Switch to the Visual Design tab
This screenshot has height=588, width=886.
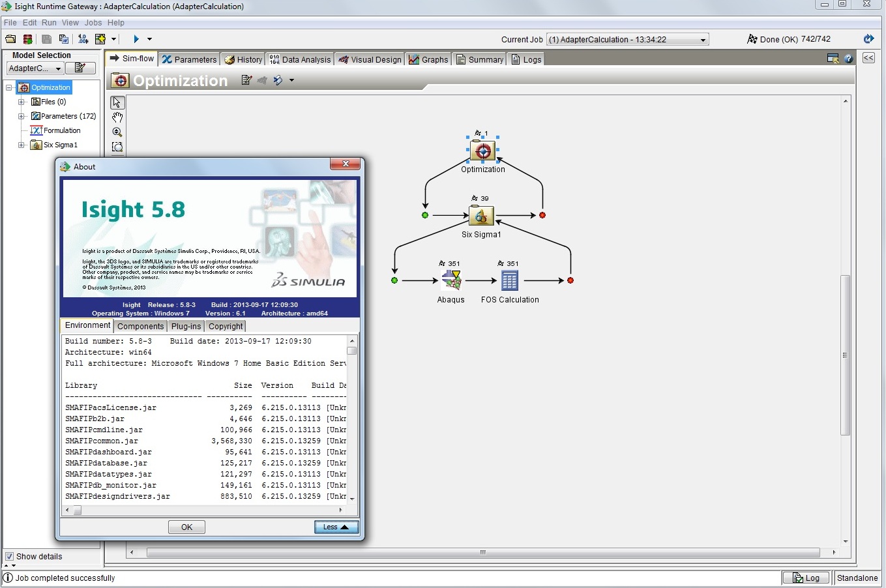tap(370, 59)
